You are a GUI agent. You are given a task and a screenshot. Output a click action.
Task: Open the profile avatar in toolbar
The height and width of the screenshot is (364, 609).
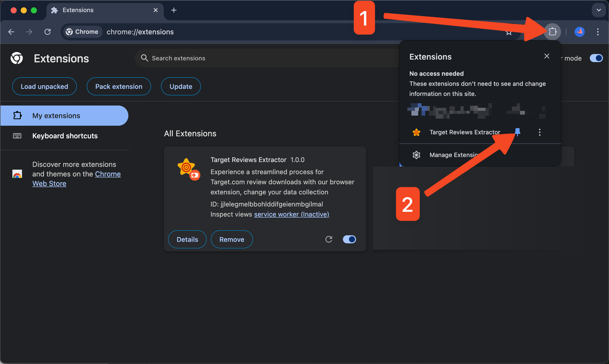(x=580, y=32)
